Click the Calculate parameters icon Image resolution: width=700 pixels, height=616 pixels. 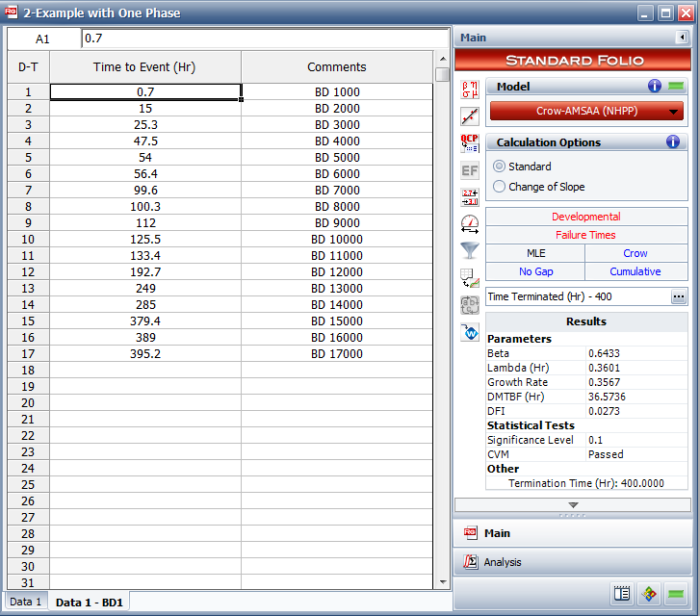pos(470,90)
